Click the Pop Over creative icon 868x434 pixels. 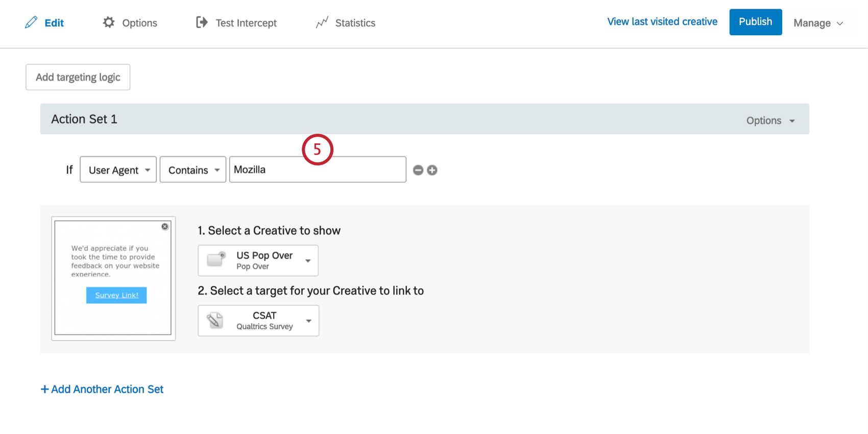(216, 260)
